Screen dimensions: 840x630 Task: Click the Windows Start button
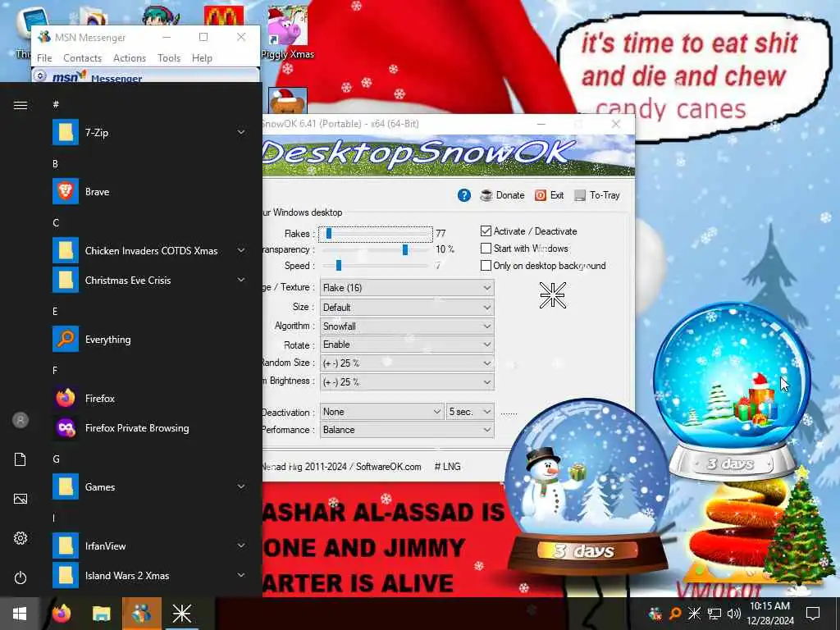coord(20,614)
